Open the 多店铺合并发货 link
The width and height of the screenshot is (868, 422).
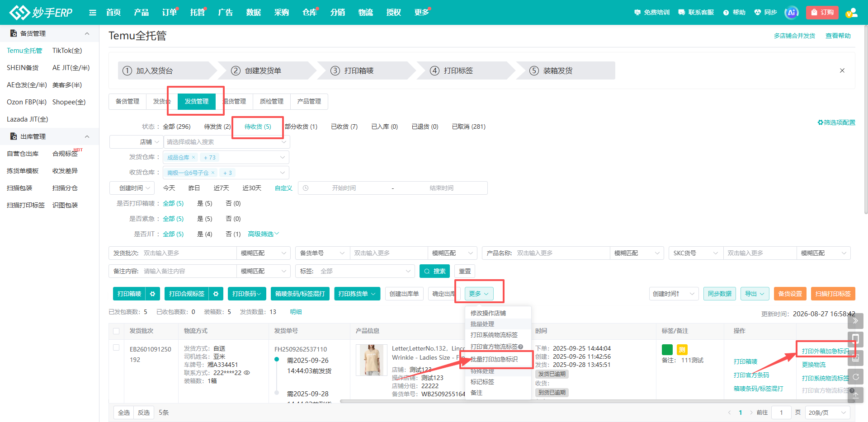click(x=794, y=36)
